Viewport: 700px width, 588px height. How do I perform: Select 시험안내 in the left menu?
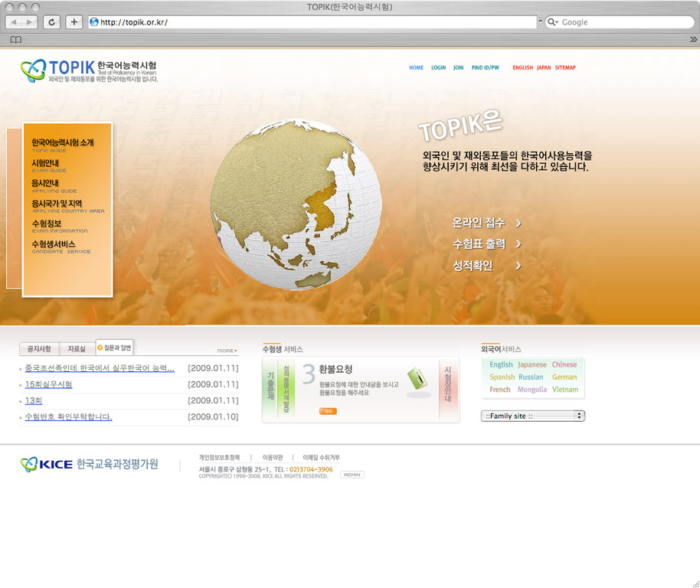pos(45,163)
